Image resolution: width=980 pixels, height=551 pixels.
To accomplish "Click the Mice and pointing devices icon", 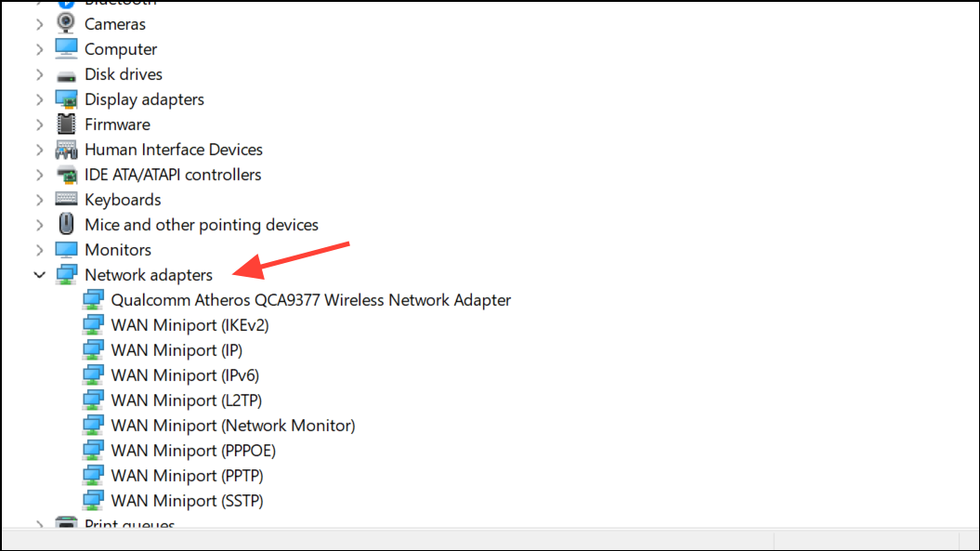I will tap(65, 224).
